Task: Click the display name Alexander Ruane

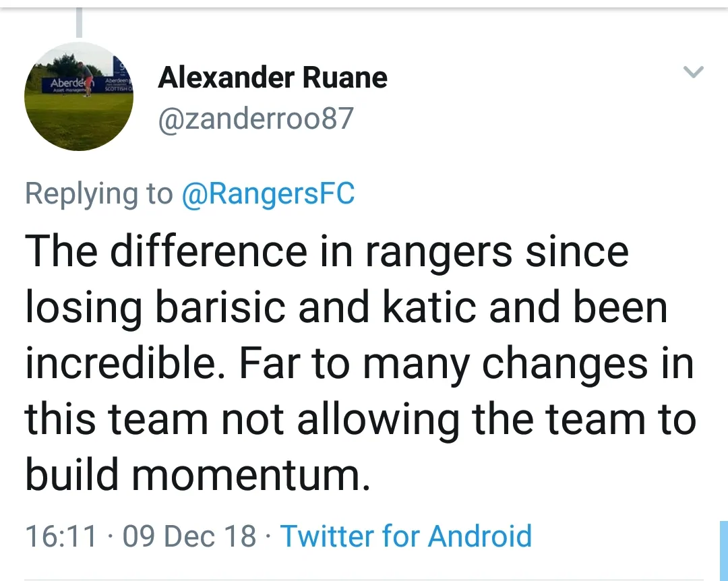Action: coord(272,78)
